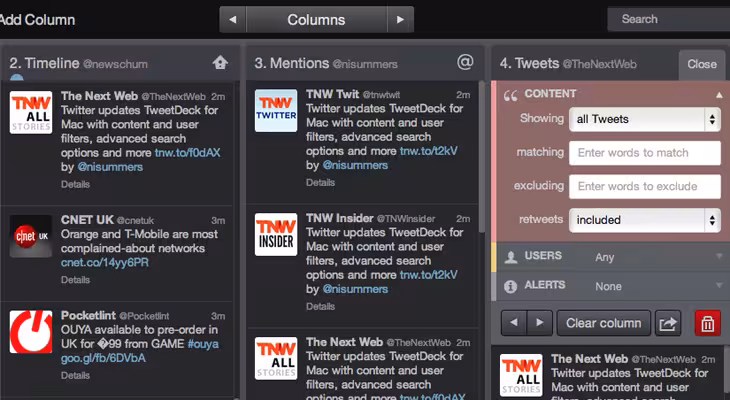
Task: Open Details of CNET UK tweet
Action: coord(75,280)
